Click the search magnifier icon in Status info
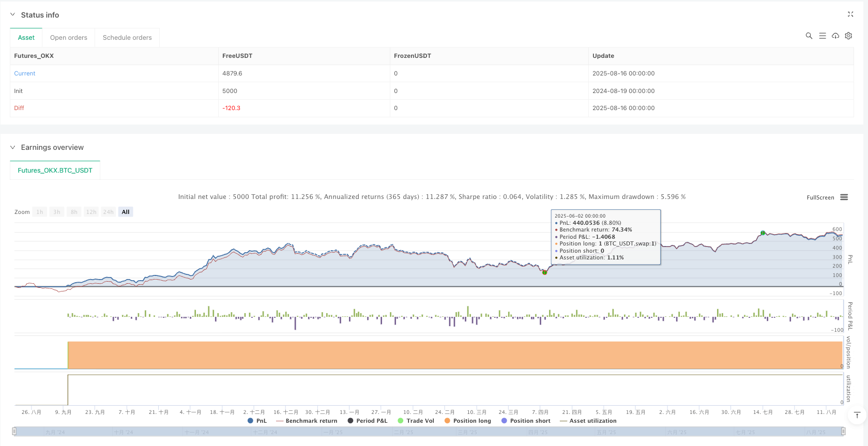The image size is (868, 446). pyautogui.click(x=809, y=36)
